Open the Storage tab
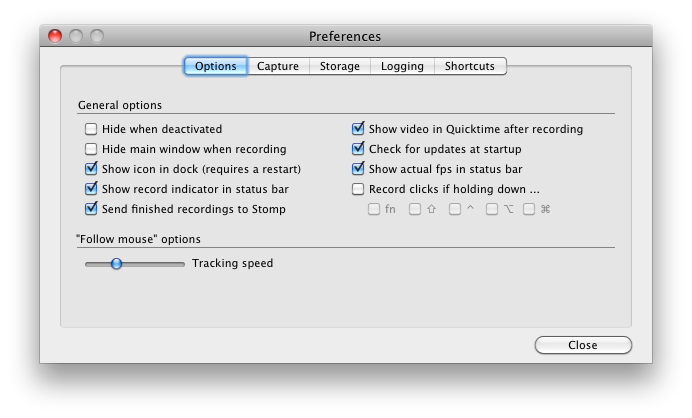Screen dimensions: 692x418 point(340,67)
